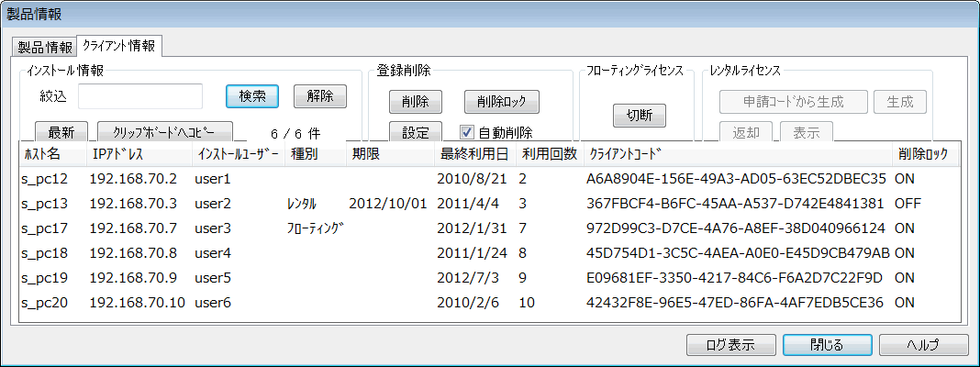Open the ログ表示 log view button

click(x=731, y=345)
